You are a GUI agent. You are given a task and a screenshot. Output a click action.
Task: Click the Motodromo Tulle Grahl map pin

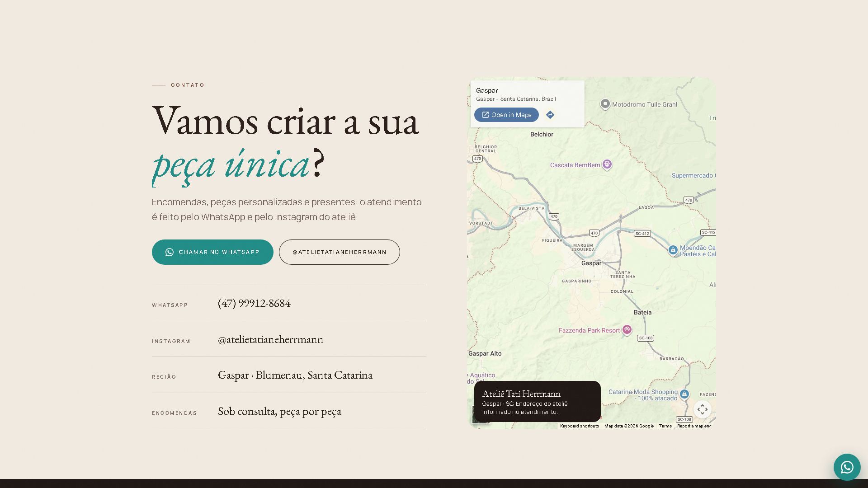[605, 104]
